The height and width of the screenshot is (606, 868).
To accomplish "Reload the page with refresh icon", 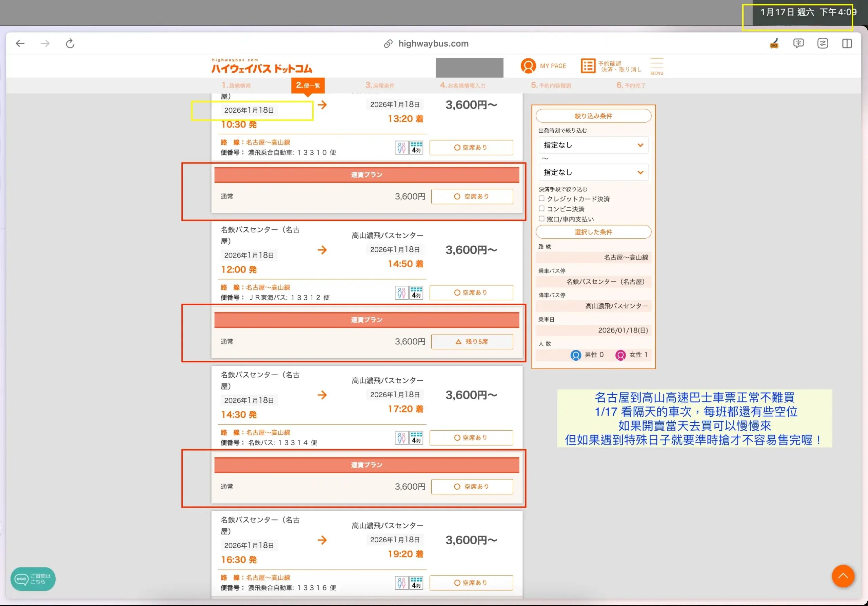I will coord(70,43).
